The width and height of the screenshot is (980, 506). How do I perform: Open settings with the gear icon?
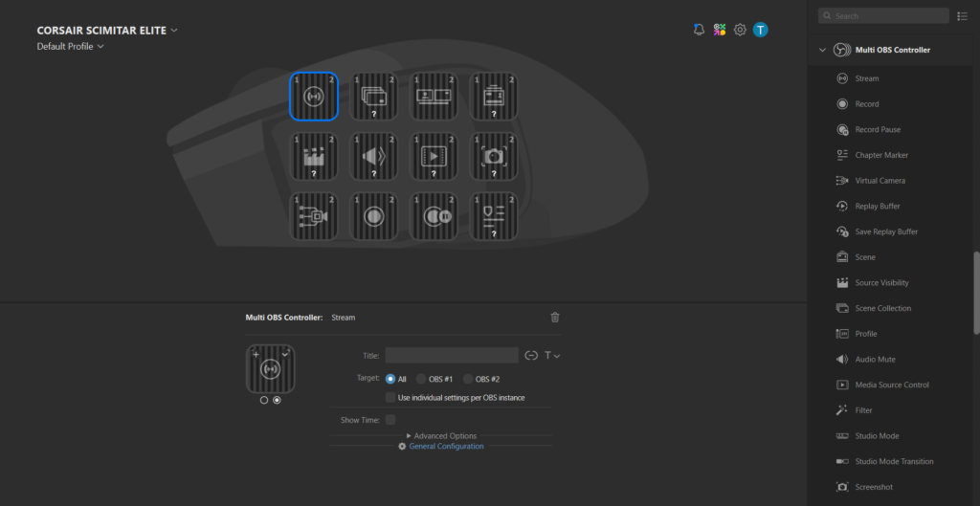(x=740, y=30)
